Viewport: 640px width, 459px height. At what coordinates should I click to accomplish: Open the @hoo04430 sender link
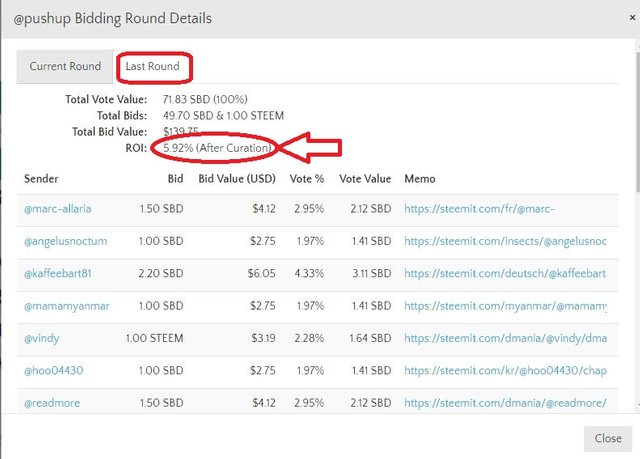[x=55, y=371]
